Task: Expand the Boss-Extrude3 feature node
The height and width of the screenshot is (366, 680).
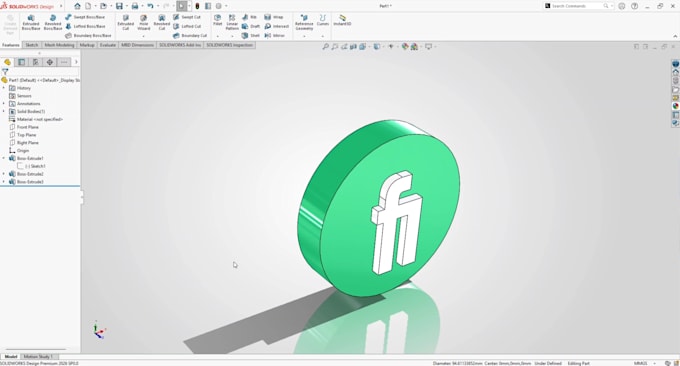Action: point(4,182)
